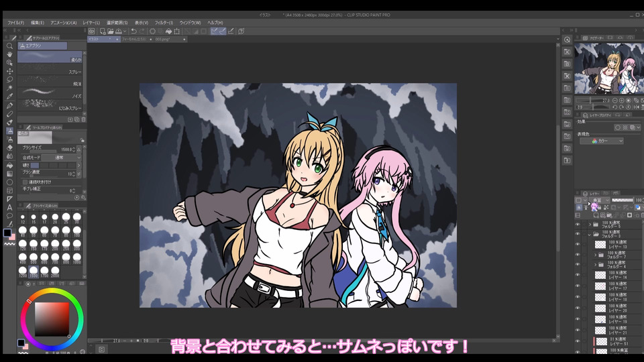This screenshot has height=362, width=644.
Task: Open the フィルター(I) menu
Action: click(x=164, y=23)
